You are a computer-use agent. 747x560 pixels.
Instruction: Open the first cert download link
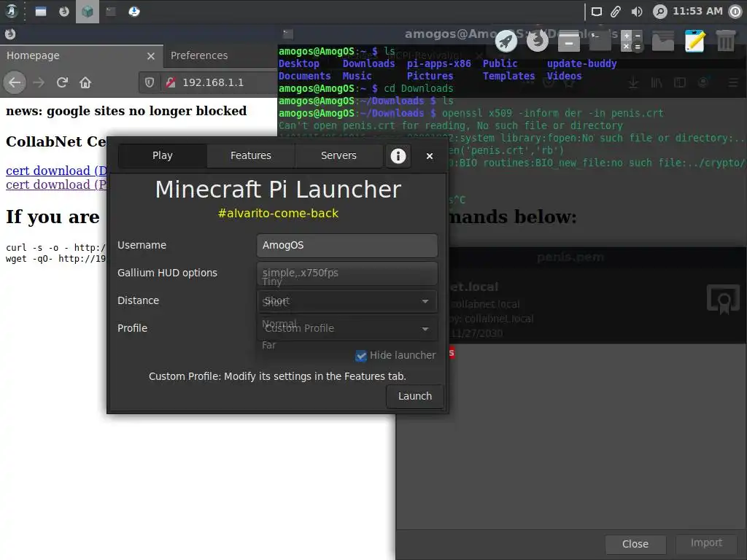[56, 171]
